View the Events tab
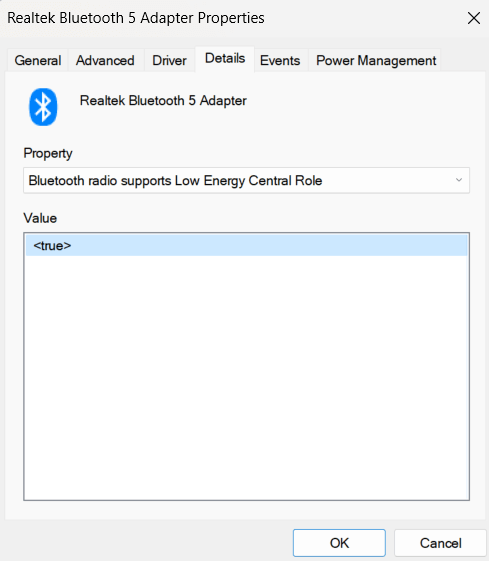This screenshot has width=489, height=561. click(x=280, y=60)
